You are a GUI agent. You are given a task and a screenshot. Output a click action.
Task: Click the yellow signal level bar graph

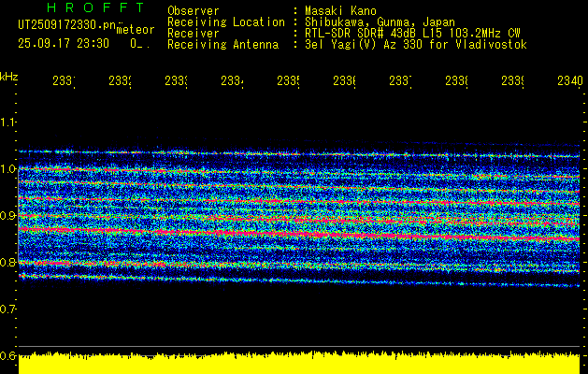(299, 363)
